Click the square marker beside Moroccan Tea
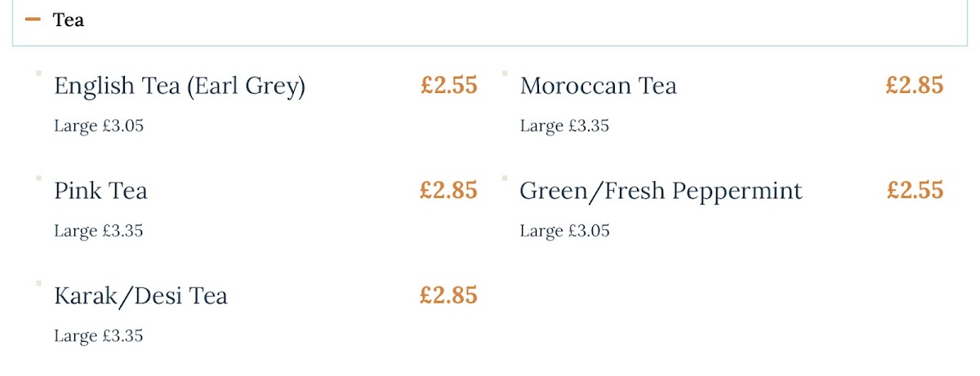The image size is (980, 376). tap(505, 73)
